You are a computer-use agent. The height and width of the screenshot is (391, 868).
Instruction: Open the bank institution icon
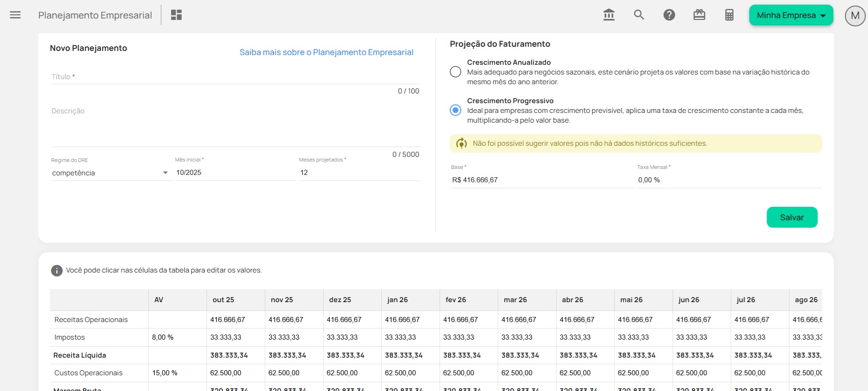pyautogui.click(x=609, y=15)
